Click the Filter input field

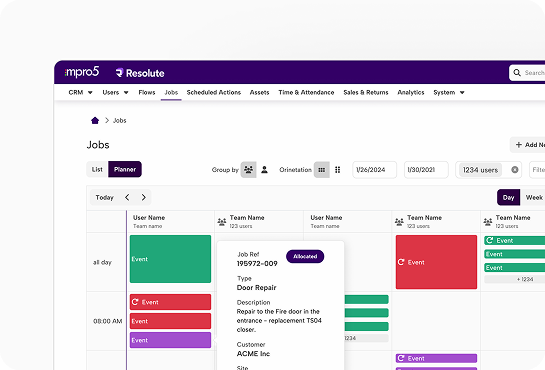[x=537, y=170]
